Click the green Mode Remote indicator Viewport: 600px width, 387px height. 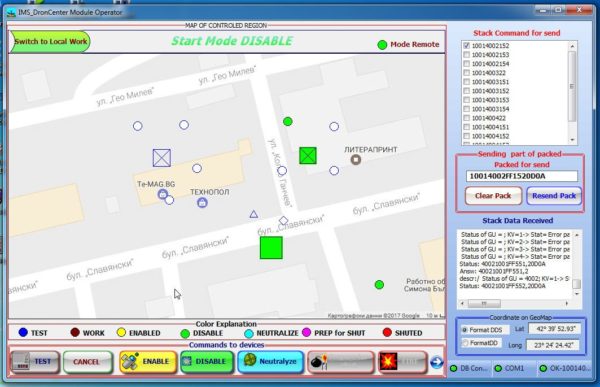pyautogui.click(x=382, y=45)
